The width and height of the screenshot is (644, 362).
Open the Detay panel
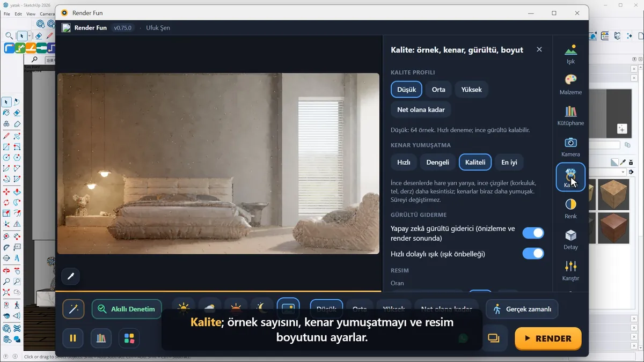(570, 240)
